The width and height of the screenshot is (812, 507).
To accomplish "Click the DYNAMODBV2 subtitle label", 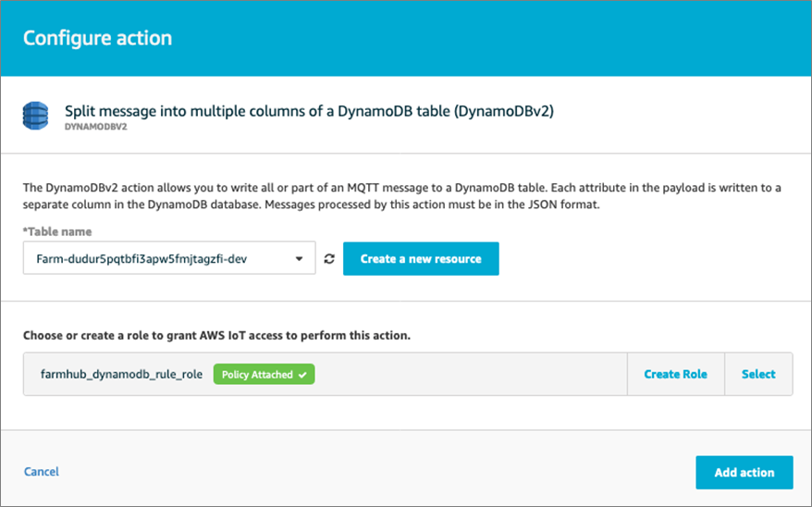I will pyautogui.click(x=96, y=127).
